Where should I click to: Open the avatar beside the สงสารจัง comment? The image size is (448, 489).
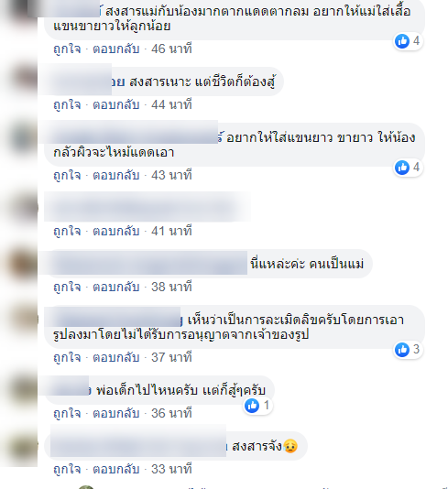coord(25,447)
